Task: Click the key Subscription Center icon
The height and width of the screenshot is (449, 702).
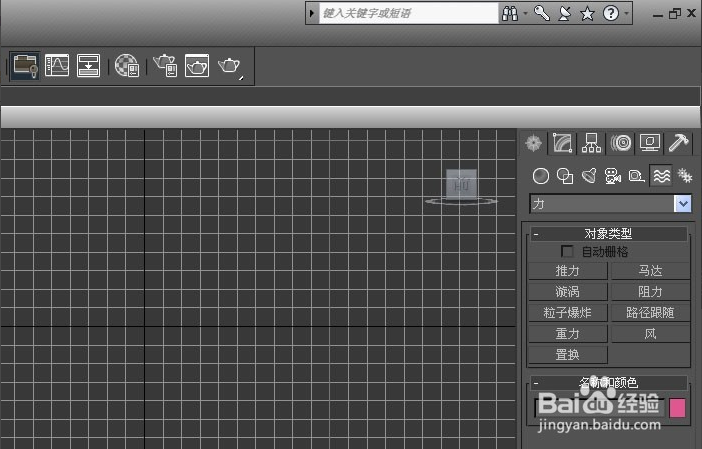Action: point(542,13)
